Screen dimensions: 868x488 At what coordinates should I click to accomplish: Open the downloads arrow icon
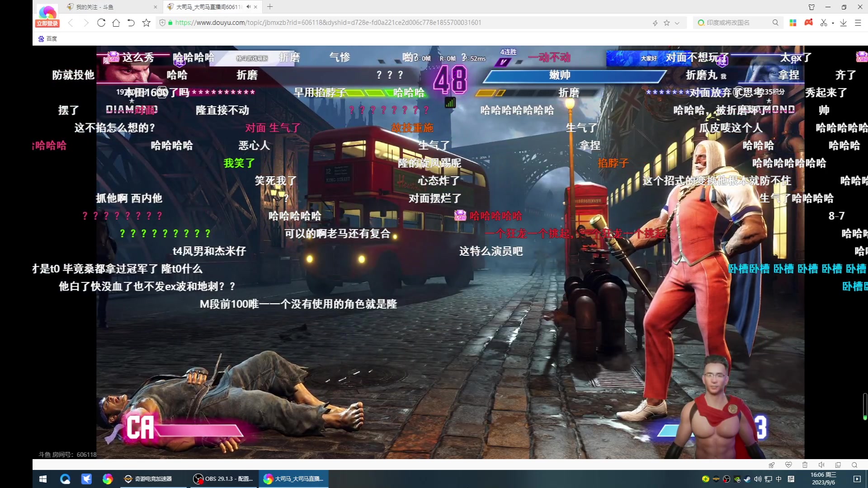pyautogui.click(x=843, y=23)
